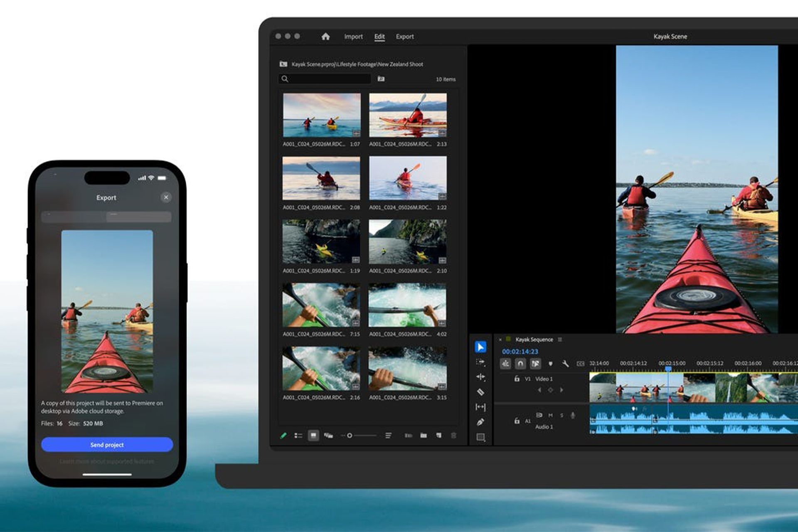Open the Import tab
The width and height of the screenshot is (798, 532).
click(353, 37)
